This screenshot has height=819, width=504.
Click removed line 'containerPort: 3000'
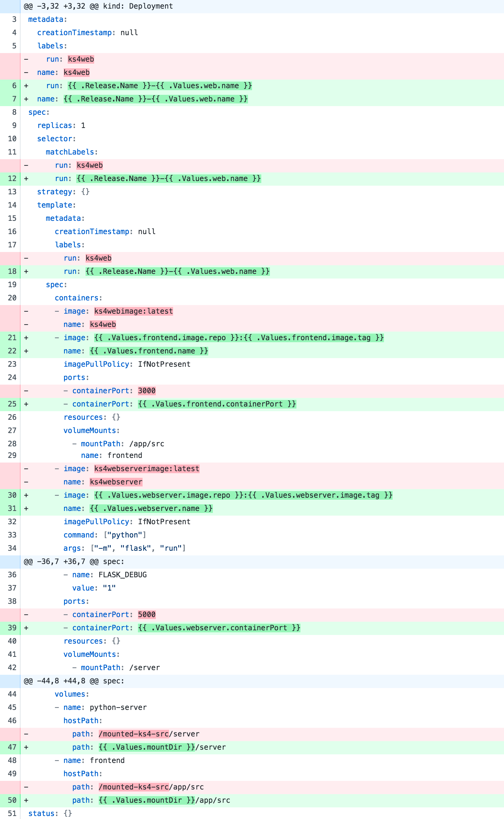click(262, 391)
